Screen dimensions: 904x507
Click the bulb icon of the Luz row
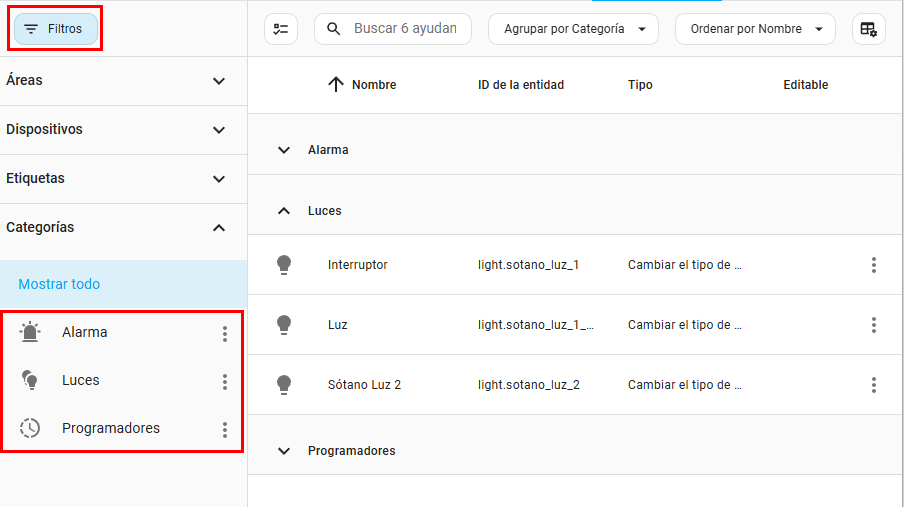[284, 325]
